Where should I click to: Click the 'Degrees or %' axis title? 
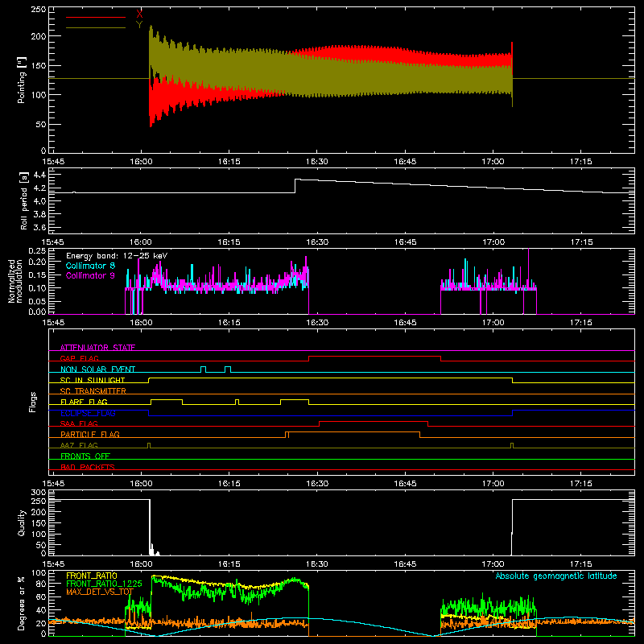click(x=22, y=604)
